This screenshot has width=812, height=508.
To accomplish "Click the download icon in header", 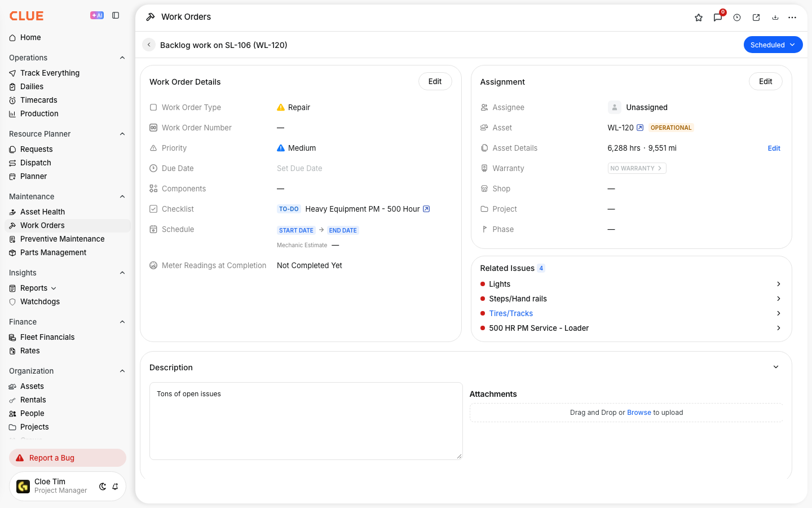I will [775, 17].
